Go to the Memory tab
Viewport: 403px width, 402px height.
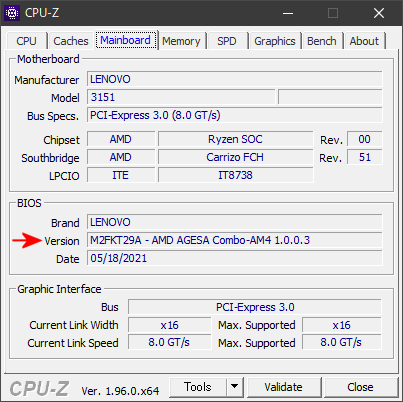[x=181, y=41]
